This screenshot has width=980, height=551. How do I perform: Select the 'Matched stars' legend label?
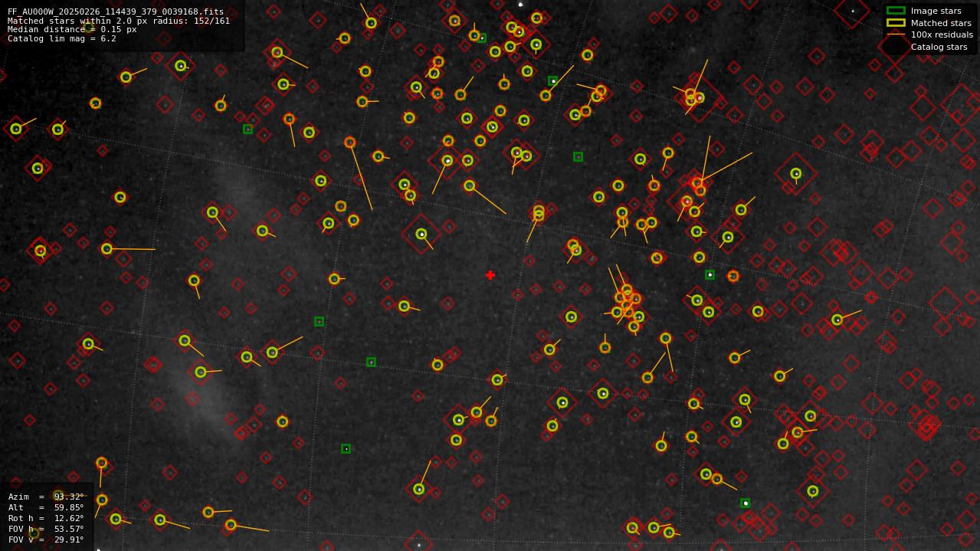941,23
